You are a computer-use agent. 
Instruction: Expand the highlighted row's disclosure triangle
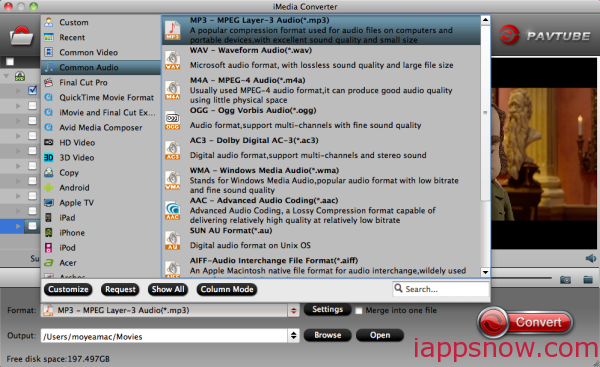coord(18,226)
